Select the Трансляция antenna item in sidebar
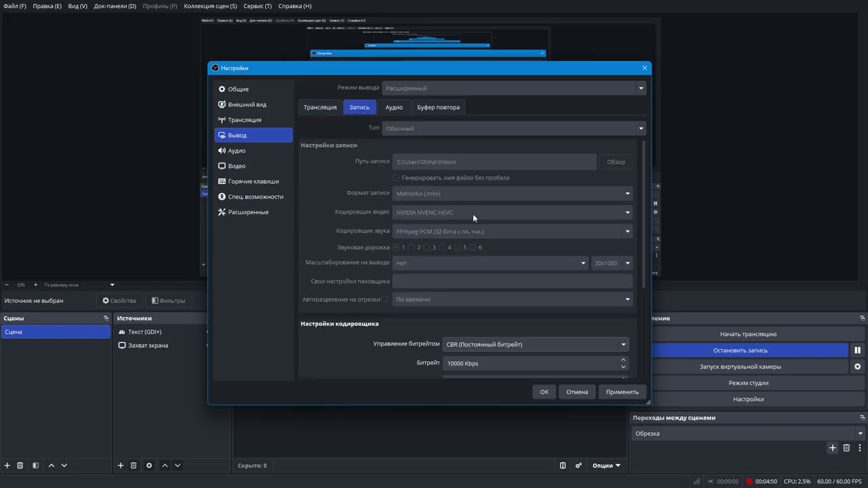The image size is (868, 488). coord(254,120)
